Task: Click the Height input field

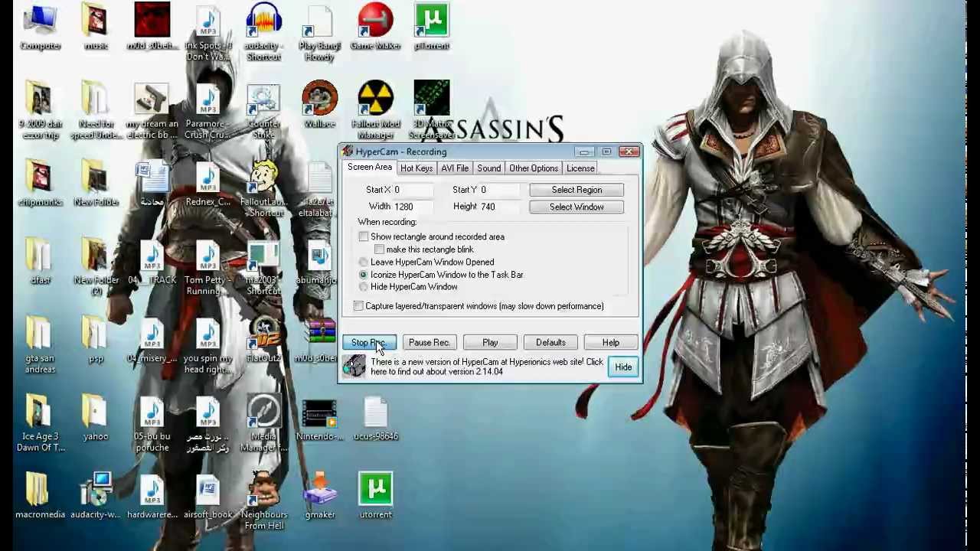Action: tap(499, 207)
